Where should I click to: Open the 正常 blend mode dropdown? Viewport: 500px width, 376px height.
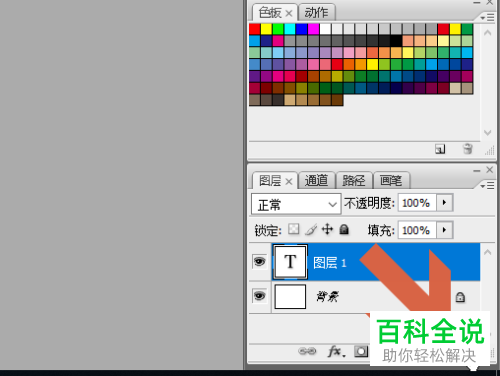point(296,204)
